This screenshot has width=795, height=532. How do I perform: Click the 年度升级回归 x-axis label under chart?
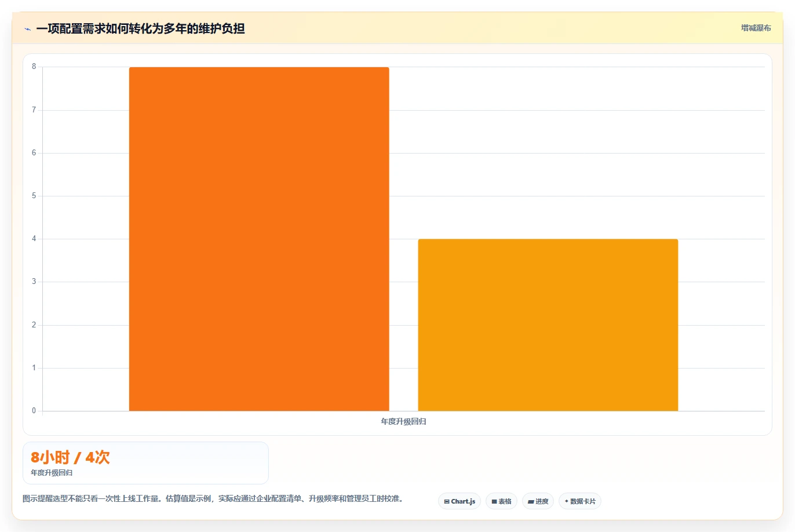tap(403, 421)
